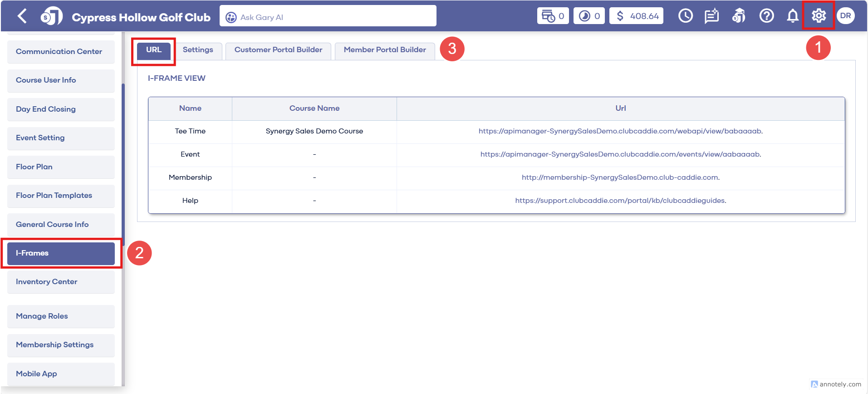
Task: Open the clock history icon
Action: click(685, 16)
